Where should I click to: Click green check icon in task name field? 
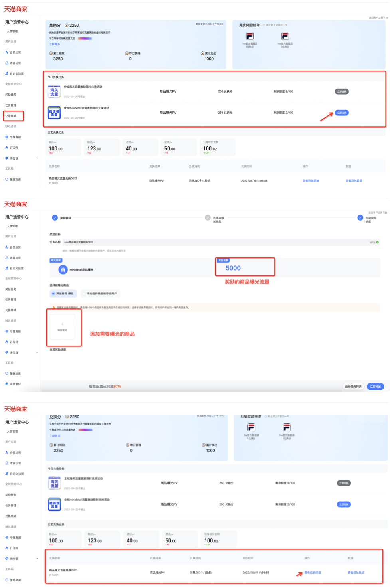point(378,242)
